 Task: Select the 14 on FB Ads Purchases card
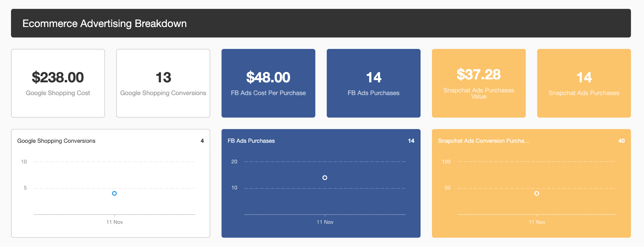click(374, 77)
